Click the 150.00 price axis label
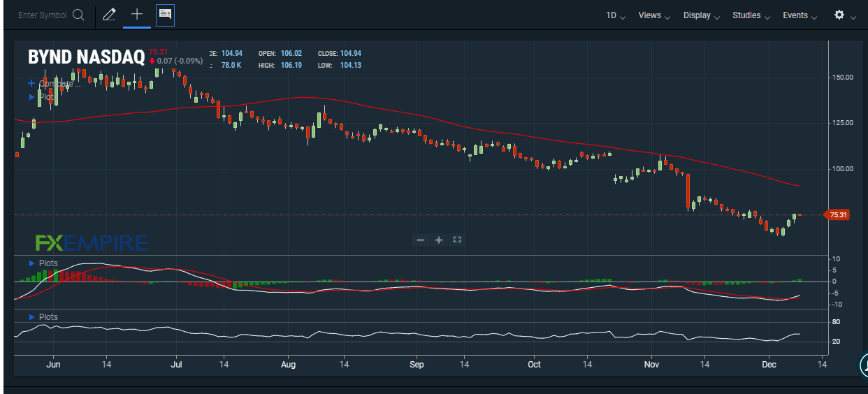 (842, 77)
